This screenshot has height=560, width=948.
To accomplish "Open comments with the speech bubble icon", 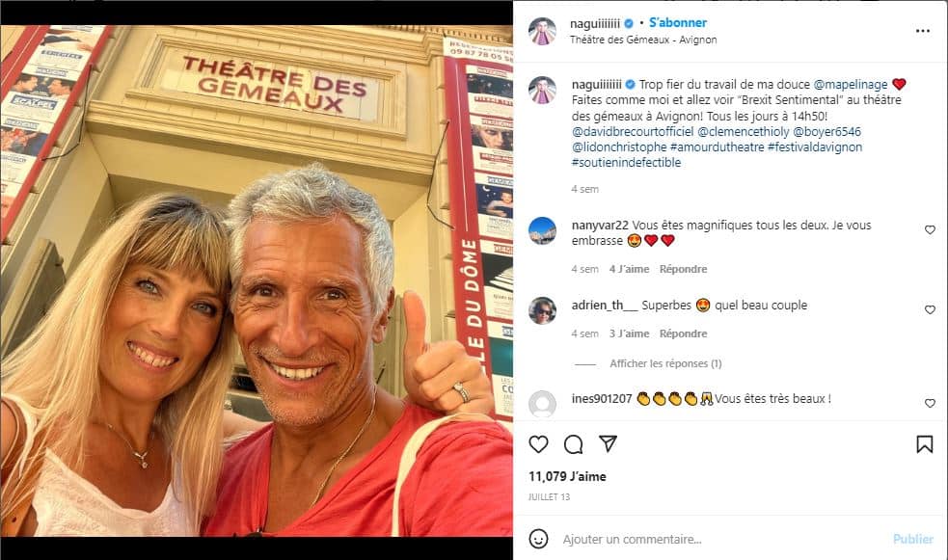I will coord(573,444).
